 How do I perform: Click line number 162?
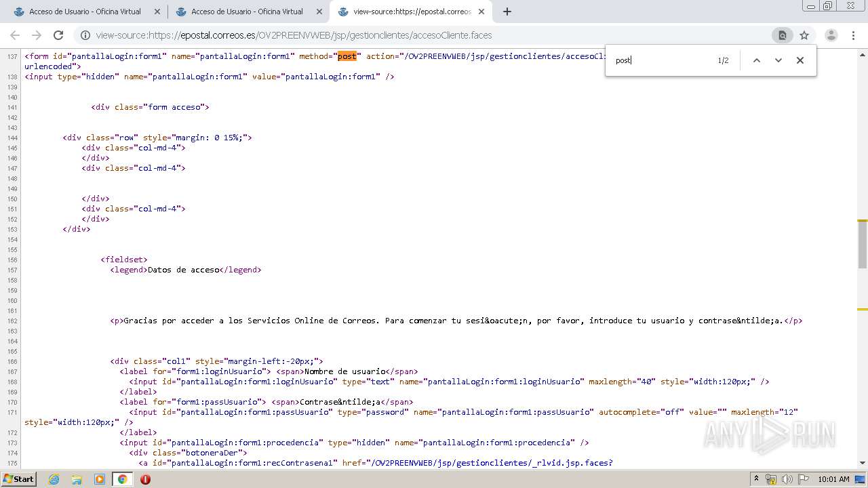[12, 321]
